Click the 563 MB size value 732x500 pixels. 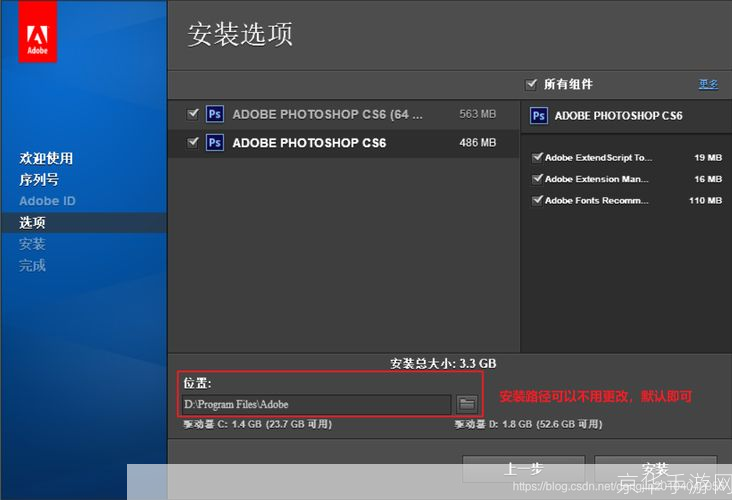pos(477,114)
